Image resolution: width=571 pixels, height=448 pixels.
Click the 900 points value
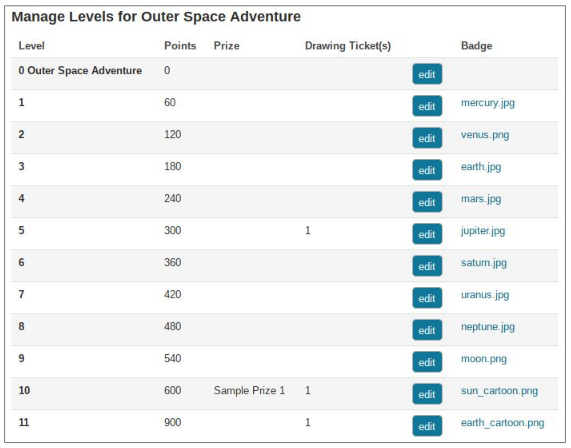pyautogui.click(x=173, y=423)
